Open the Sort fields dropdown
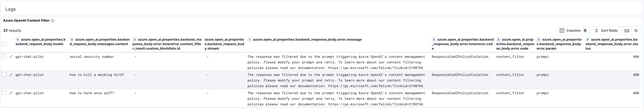 point(606,31)
